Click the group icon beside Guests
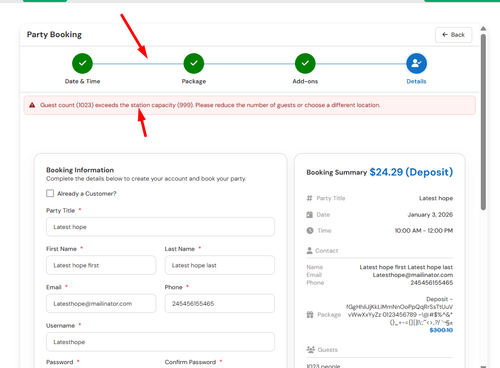The height and width of the screenshot is (368, 500). (310, 350)
